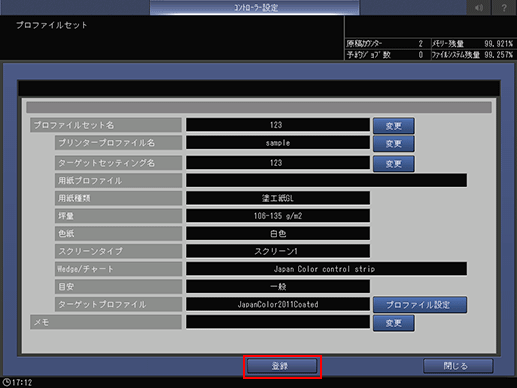Click the 予約ジョブ数 status entry

pos(386,55)
